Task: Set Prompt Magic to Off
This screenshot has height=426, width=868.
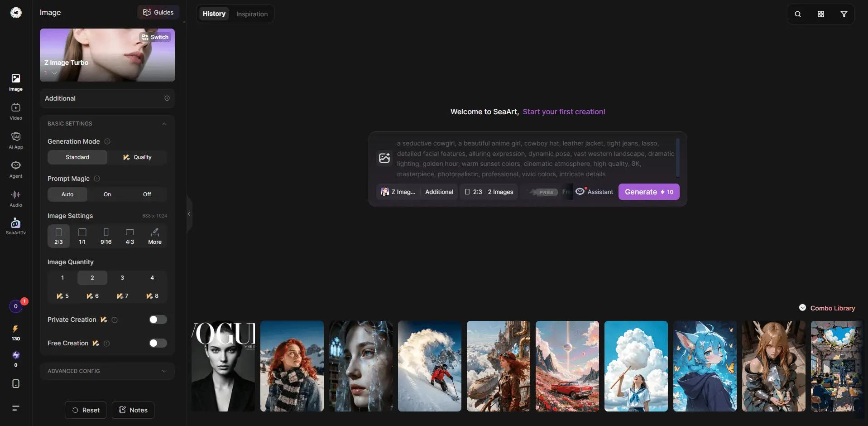Action: (x=147, y=194)
